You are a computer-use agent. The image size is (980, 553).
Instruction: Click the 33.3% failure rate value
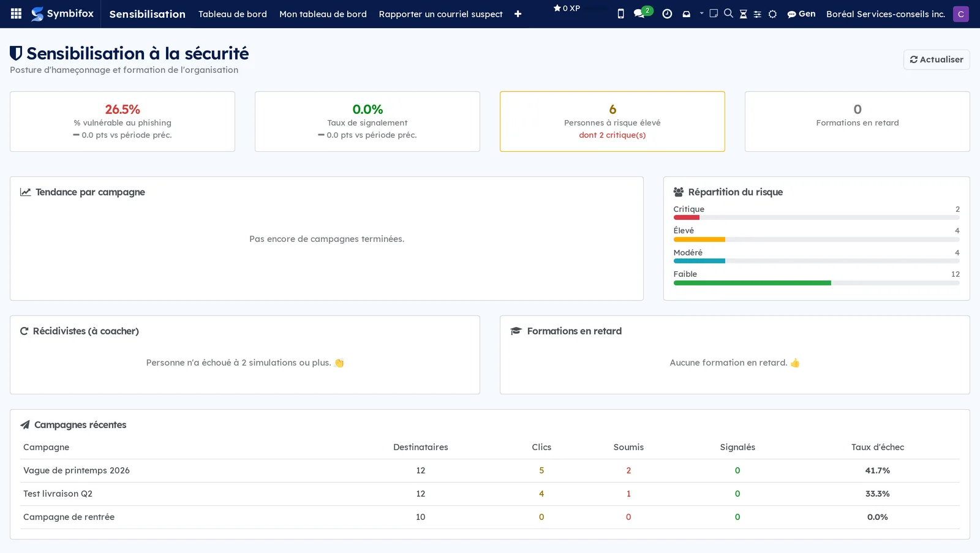click(878, 494)
